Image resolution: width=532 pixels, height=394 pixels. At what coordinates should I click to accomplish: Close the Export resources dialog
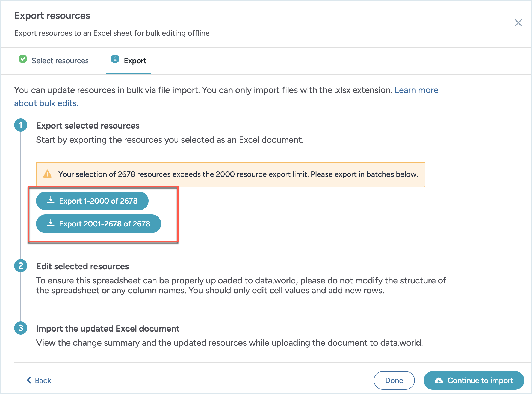[x=518, y=23]
